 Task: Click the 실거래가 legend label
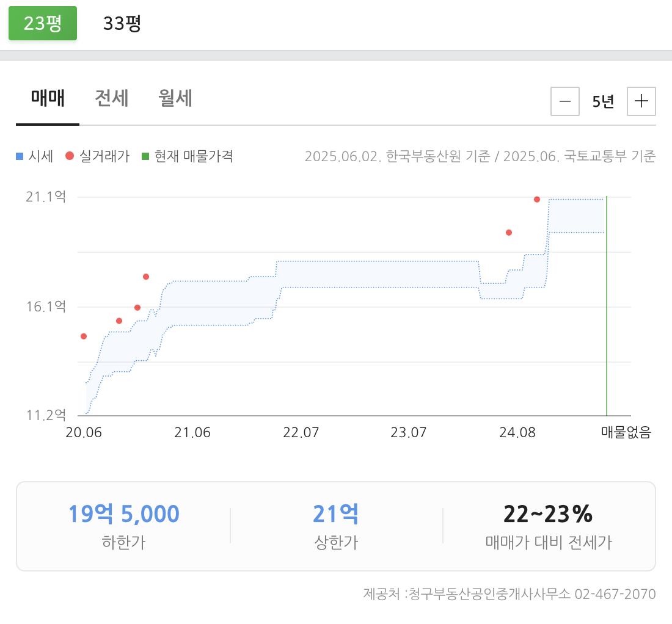point(104,156)
